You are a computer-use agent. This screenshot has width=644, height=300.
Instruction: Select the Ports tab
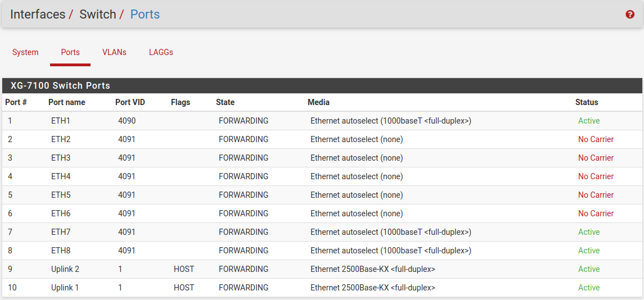click(x=70, y=52)
